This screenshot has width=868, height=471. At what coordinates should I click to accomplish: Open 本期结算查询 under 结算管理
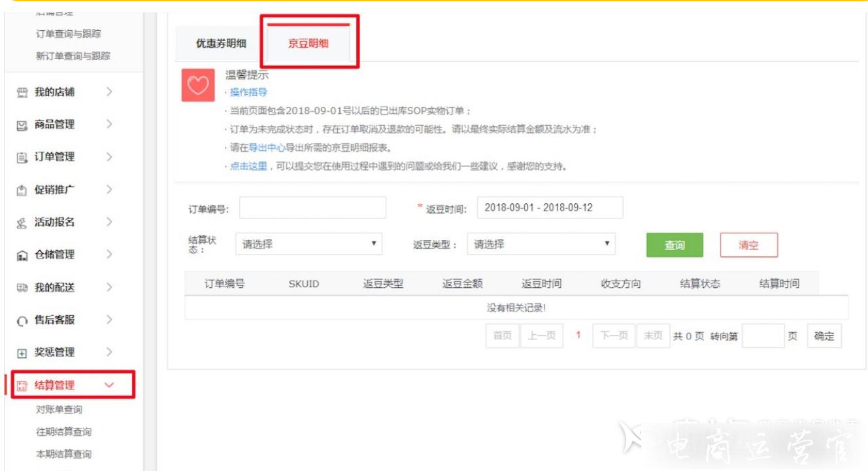(63, 455)
